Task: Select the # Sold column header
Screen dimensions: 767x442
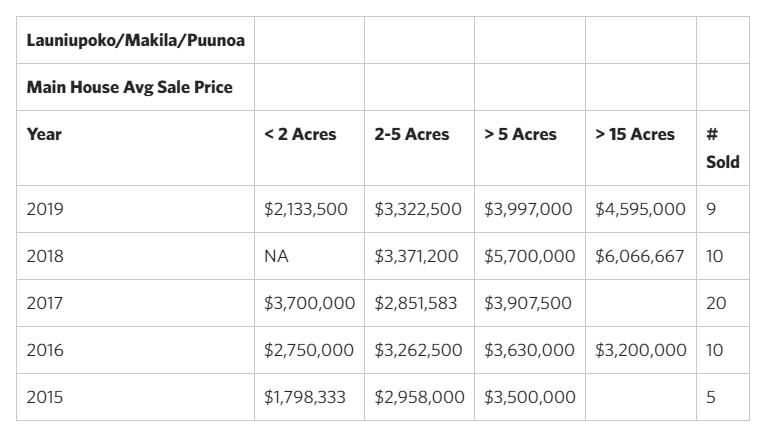Action: point(723,148)
